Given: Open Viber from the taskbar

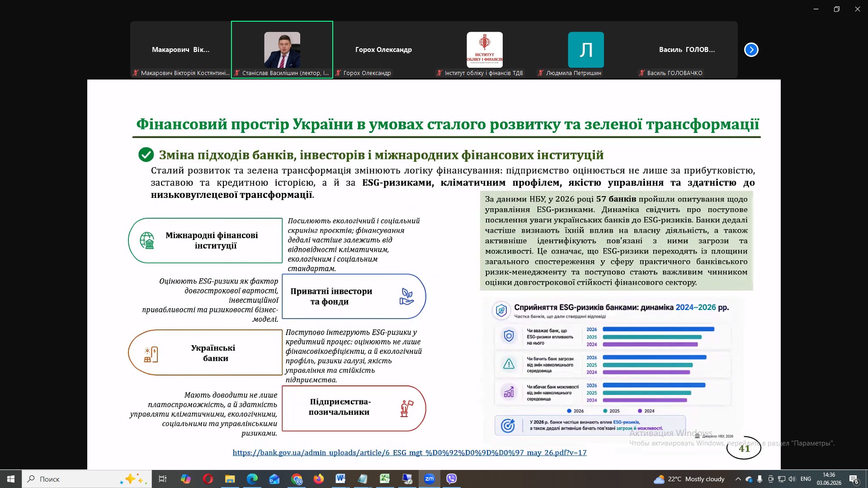Looking at the screenshot, I should [x=451, y=479].
